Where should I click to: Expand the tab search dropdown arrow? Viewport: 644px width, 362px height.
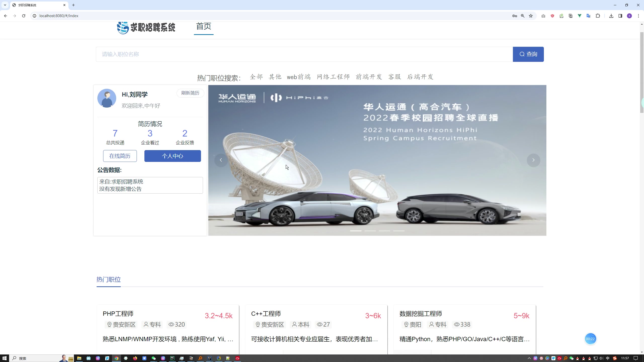tap(5, 5)
